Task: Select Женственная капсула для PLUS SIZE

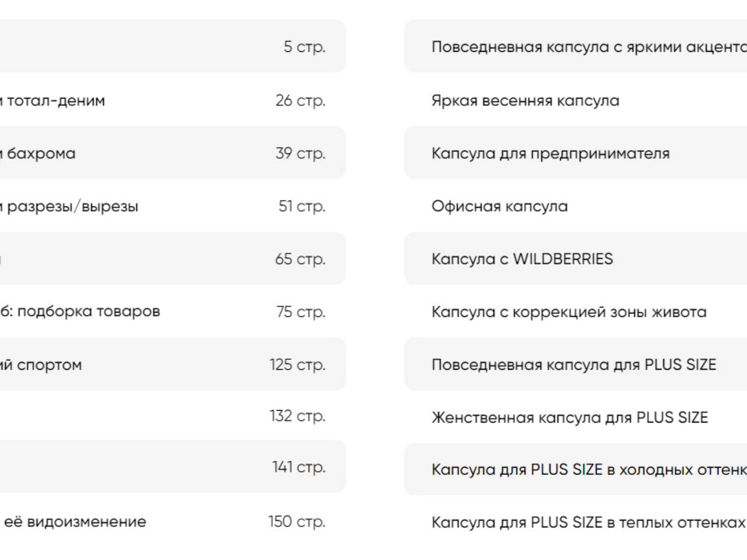Action: (x=570, y=417)
